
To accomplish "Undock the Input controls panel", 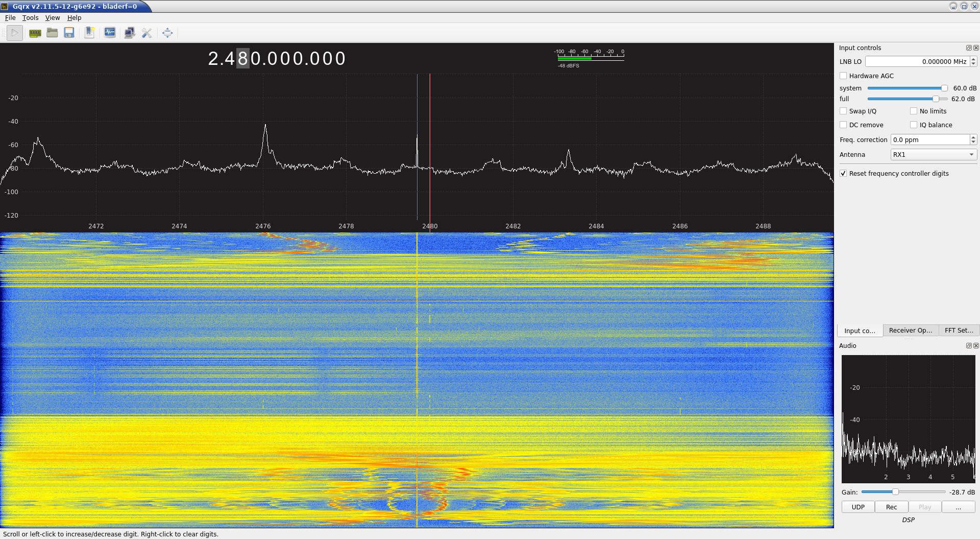I will pos(969,48).
